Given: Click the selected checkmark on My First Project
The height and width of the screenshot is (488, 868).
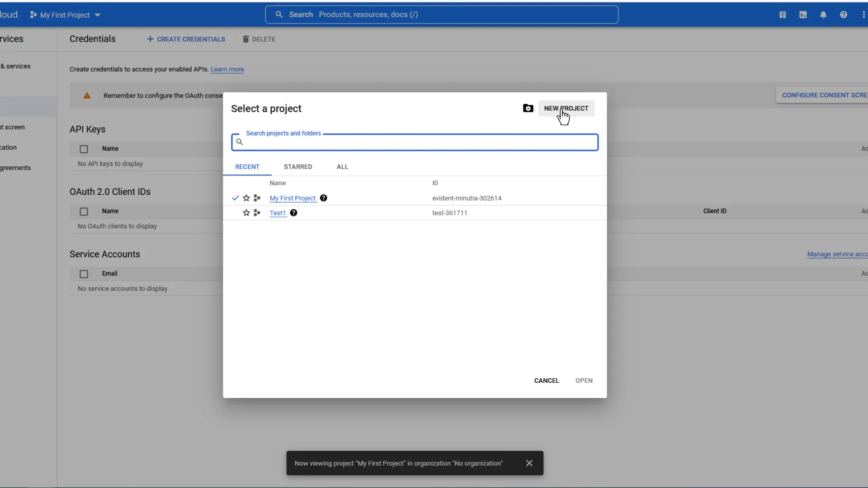Looking at the screenshot, I should coord(236,198).
